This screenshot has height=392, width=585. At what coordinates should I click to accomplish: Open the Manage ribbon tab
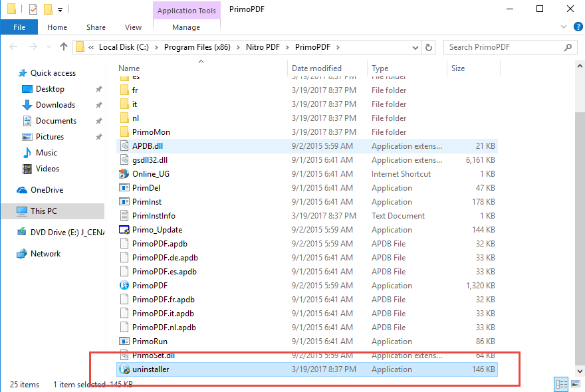[x=186, y=27]
